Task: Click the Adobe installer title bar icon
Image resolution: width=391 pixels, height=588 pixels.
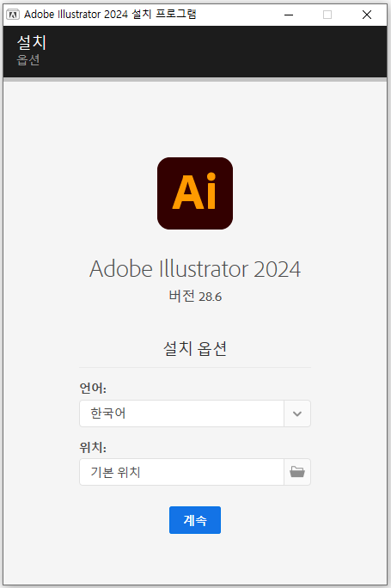Action: coord(13,15)
